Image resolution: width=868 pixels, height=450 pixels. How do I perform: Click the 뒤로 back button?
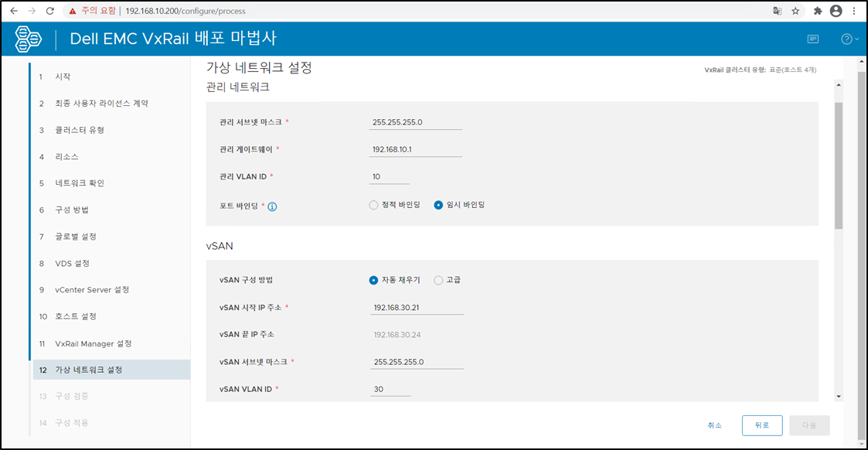(762, 425)
